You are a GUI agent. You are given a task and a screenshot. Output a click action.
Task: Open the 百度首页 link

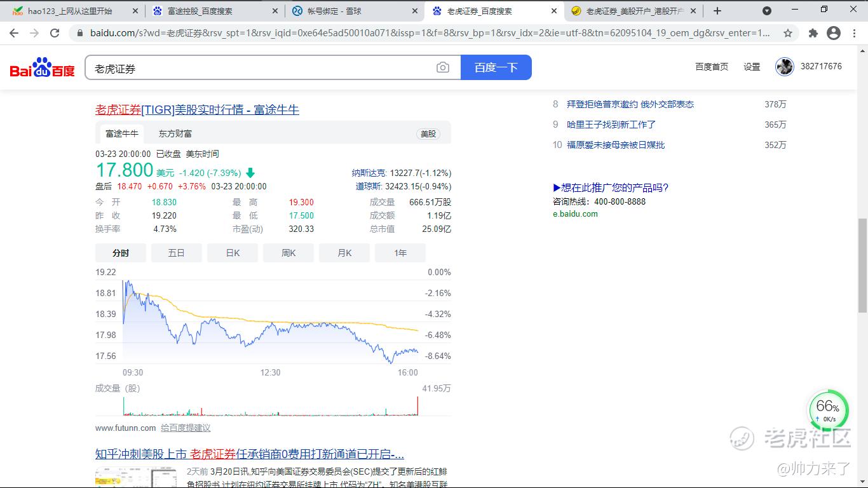(x=712, y=67)
